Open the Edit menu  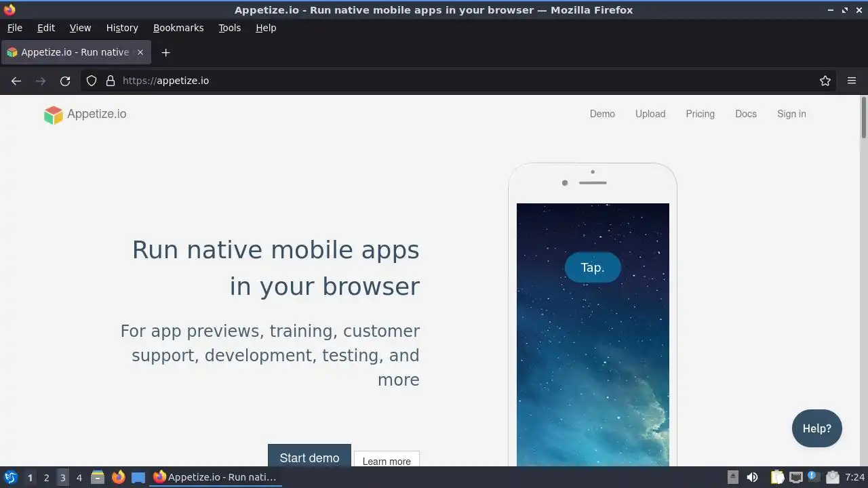pos(46,28)
